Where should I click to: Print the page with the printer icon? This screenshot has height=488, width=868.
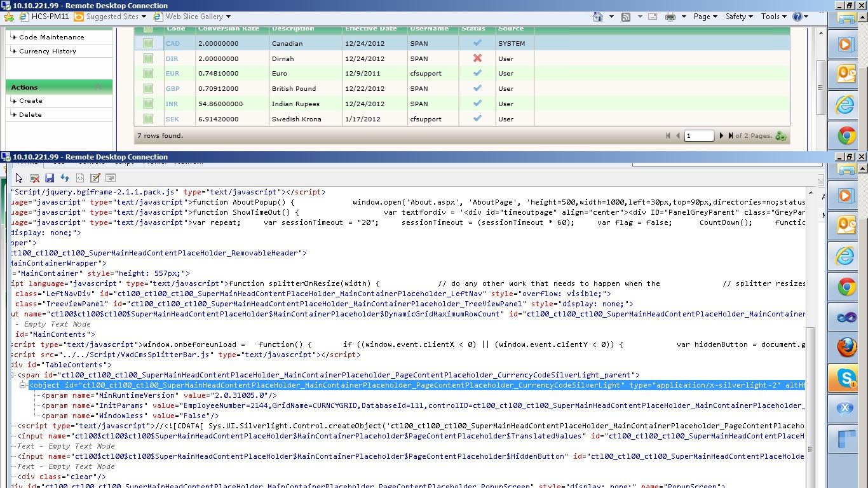(670, 17)
